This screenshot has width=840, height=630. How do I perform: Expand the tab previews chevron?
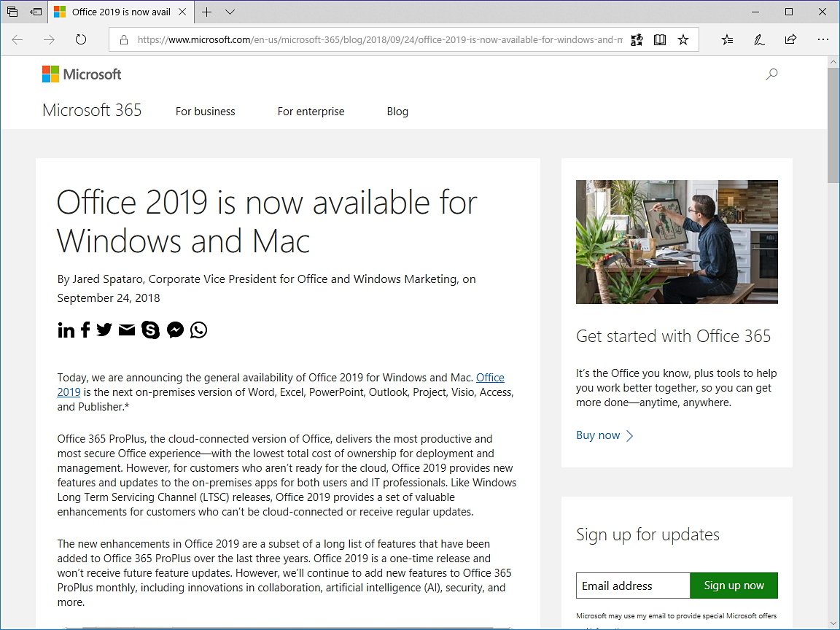click(230, 12)
